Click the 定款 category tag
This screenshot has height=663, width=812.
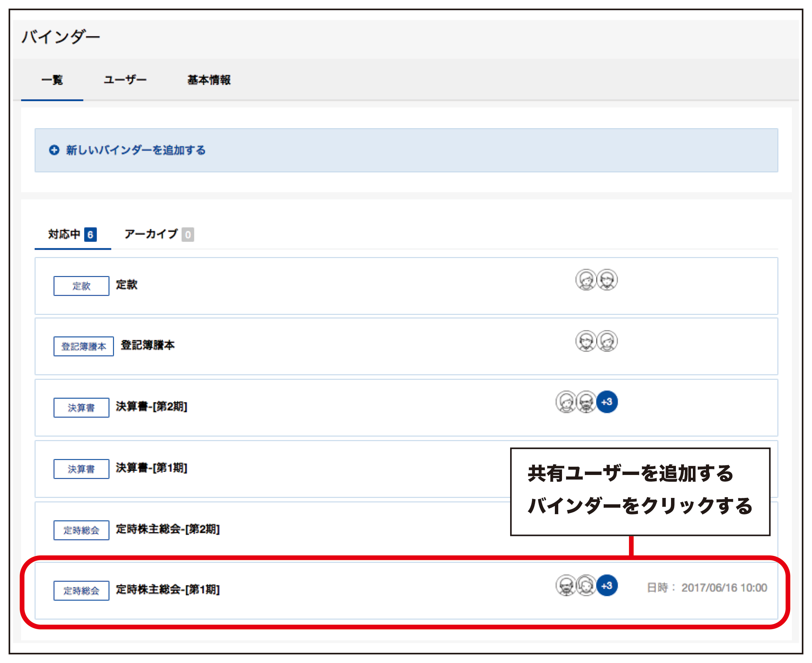81,286
